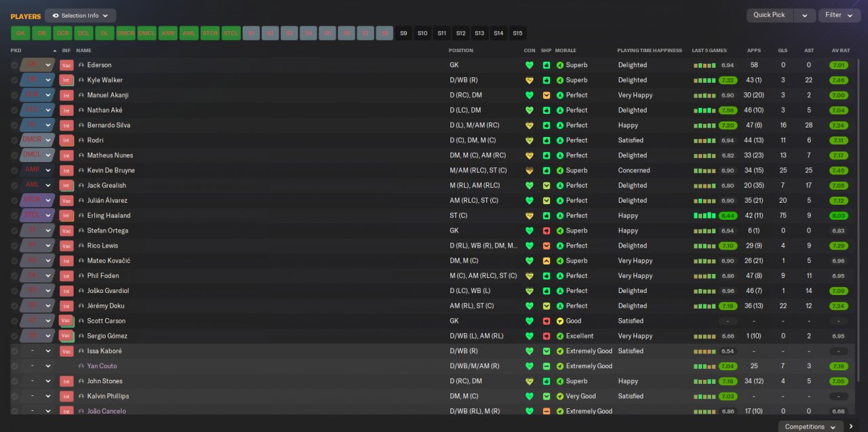This screenshot has height=432, width=868.
Task: Open Kevin De Bruyne's player profile link
Action: pyautogui.click(x=111, y=170)
